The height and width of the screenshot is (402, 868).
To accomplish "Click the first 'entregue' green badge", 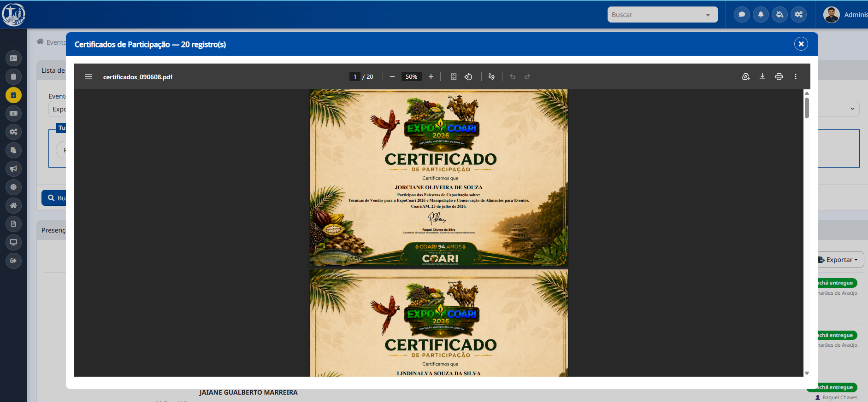I will click(838, 283).
